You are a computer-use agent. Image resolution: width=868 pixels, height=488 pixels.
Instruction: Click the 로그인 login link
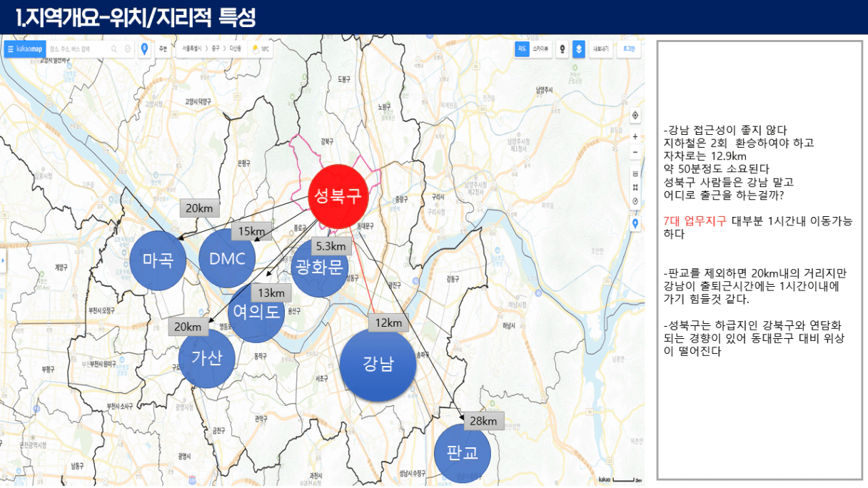[x=628, y=49]
